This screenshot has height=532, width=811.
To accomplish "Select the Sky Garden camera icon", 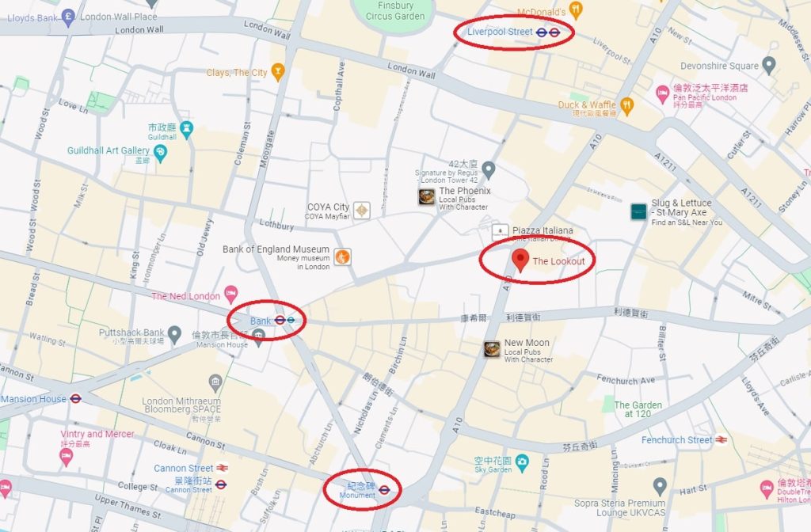I will [522, 462].
